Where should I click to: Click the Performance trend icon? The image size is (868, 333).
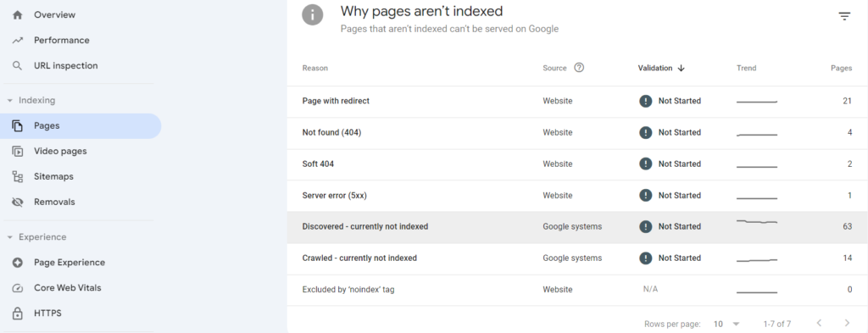click(17, 41)
